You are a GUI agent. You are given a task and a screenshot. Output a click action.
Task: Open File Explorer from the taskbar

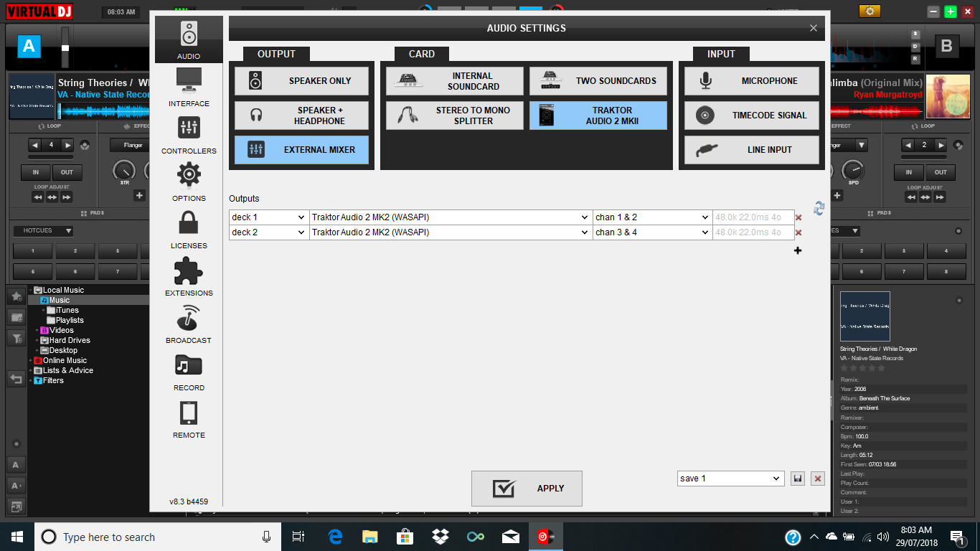(x=370, y=537)
